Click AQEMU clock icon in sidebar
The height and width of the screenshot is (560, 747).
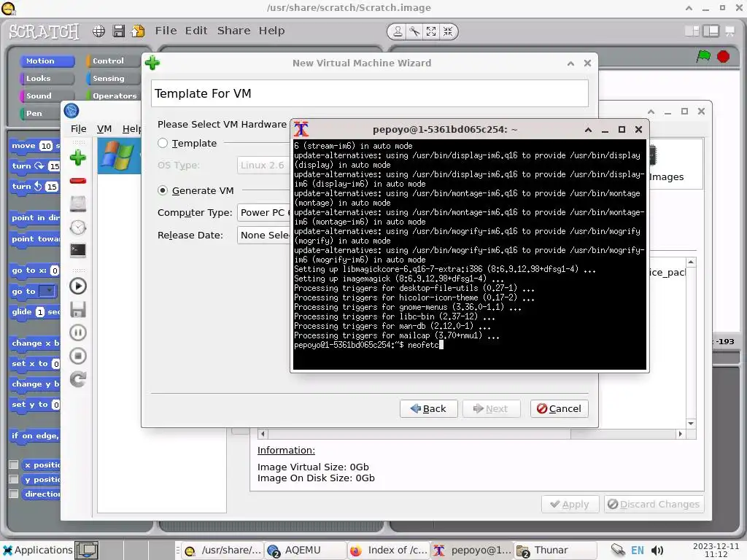[78, 227]
